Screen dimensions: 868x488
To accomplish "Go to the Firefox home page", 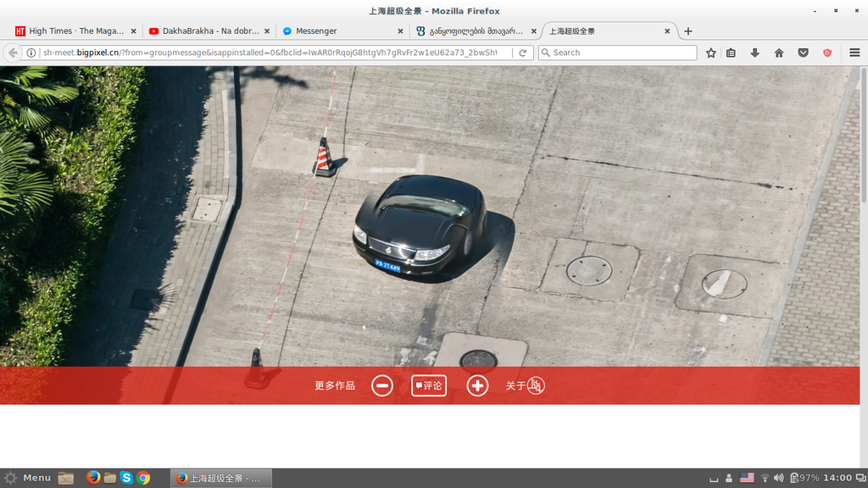I will [x=778, y=53].
